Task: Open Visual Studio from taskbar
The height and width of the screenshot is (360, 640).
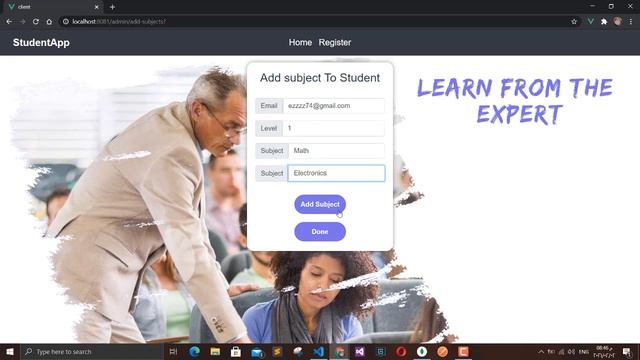Action: click(360, 351)
